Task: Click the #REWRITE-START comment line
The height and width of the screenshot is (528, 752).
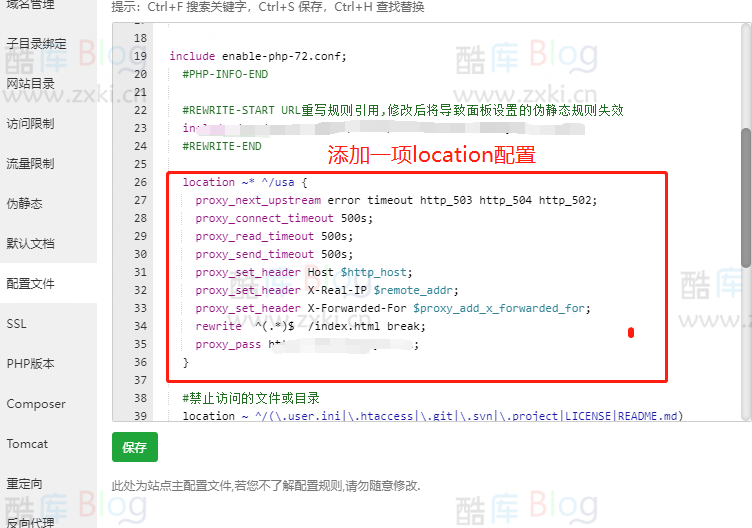Action: tap(403, 110)
